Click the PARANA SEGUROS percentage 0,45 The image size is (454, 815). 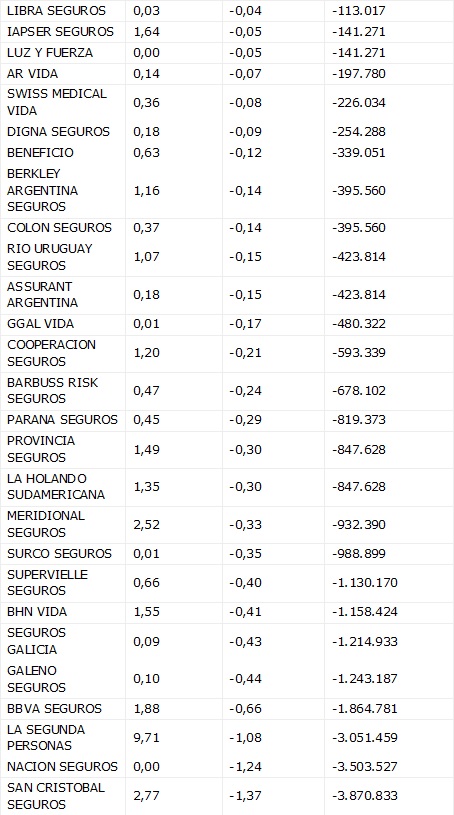(146, 419)
